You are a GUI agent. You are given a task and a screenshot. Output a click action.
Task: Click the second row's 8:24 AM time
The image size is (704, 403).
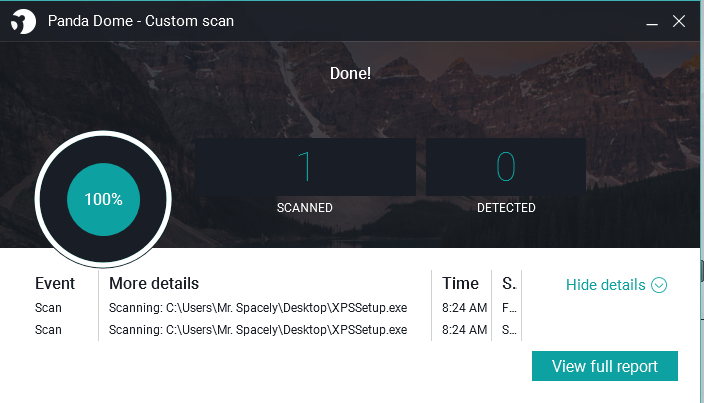pyautogui.click(x=464, y=330)
